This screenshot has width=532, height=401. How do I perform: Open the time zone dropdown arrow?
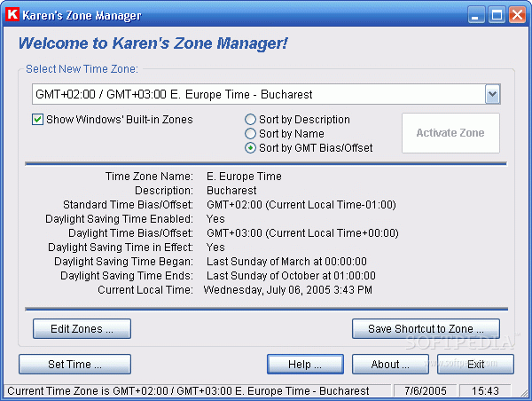click(493, 94)
